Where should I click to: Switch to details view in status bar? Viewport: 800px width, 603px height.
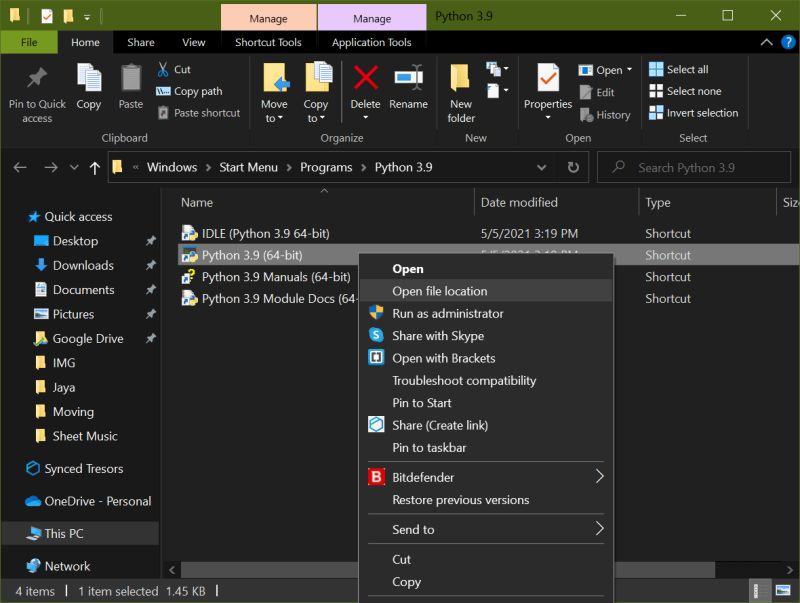[757, 591]
